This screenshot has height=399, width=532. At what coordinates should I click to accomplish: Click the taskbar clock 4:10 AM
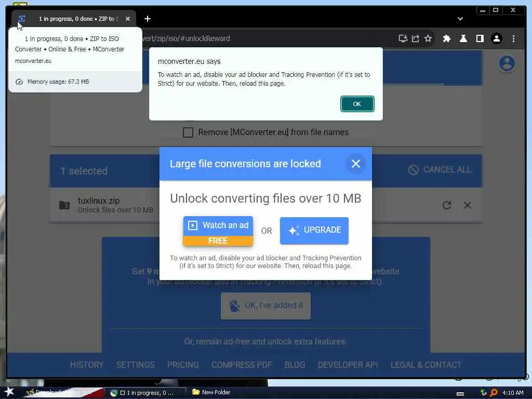(513, 393)
